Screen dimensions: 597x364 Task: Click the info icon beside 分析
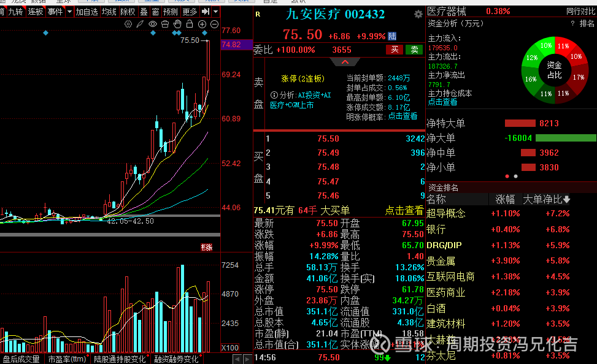tap(274, 95)
